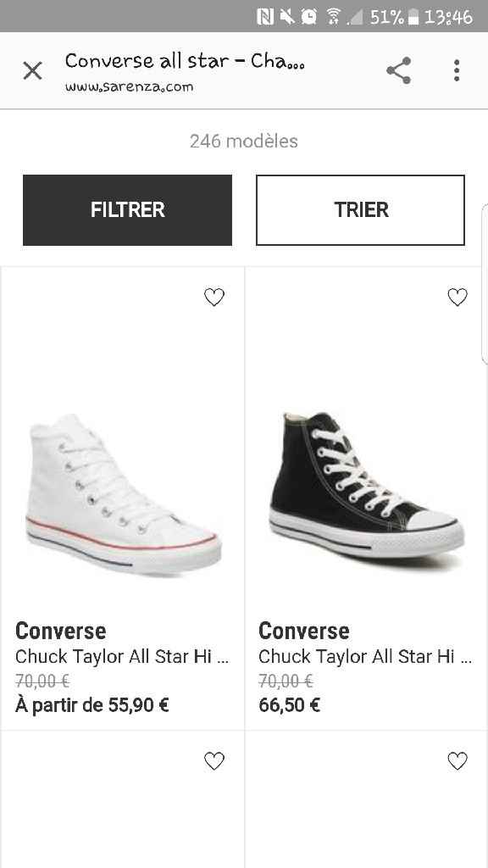Tap the 246 modèles counter text
Screen dimensions: 488x868
click(x=243, y=141)
